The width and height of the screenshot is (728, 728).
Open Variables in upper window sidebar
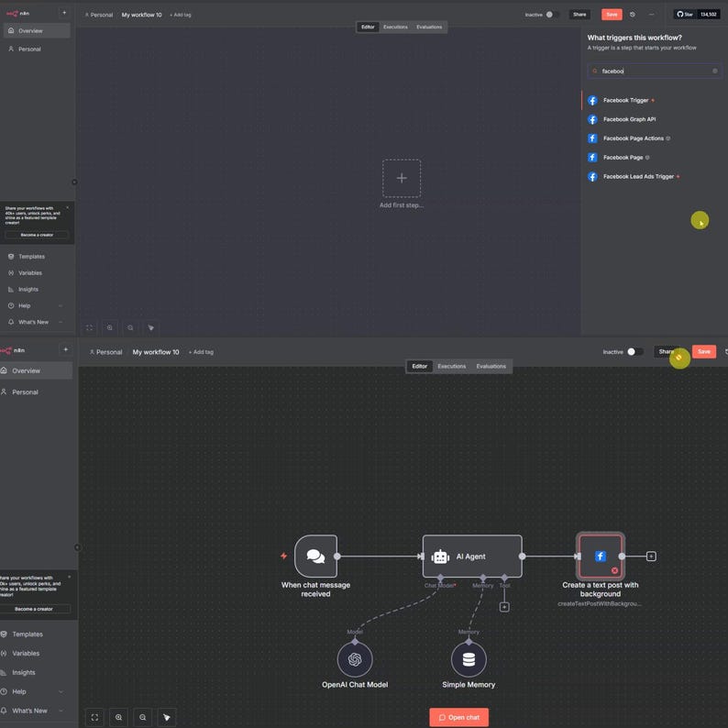[30, 273]
